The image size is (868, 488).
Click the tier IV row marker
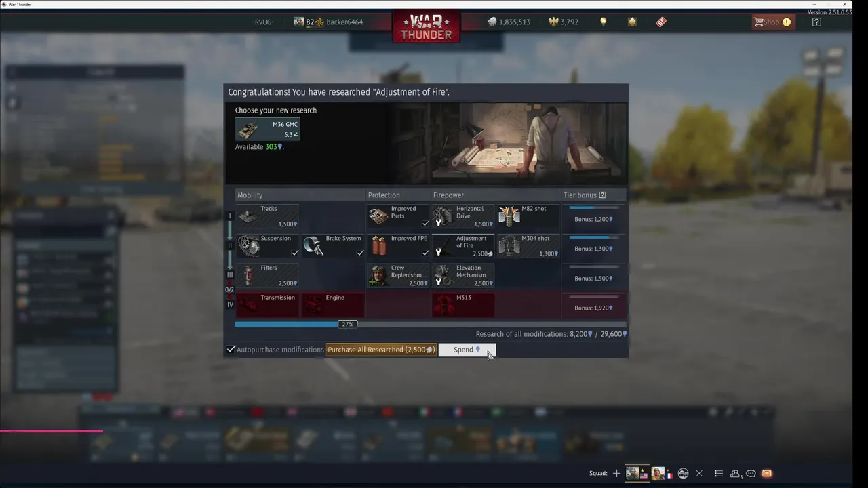click(230, 305)
